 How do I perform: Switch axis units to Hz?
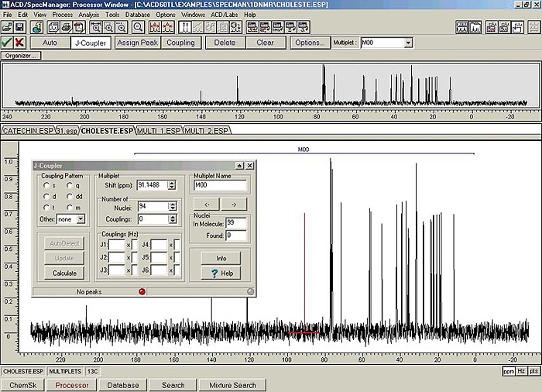[x=521, y=371]
